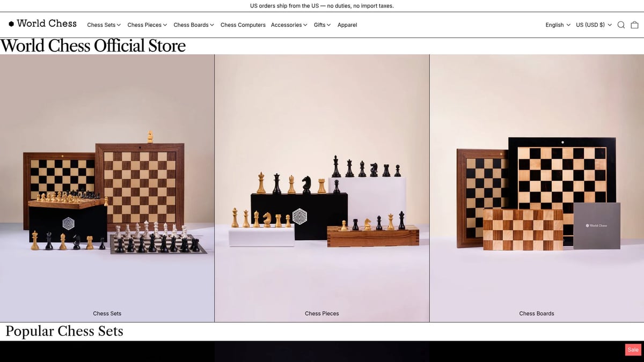Screen dimensions: 644x362
Task: Click the Chess Pieces link below the photo
Action: pos(321,313)
